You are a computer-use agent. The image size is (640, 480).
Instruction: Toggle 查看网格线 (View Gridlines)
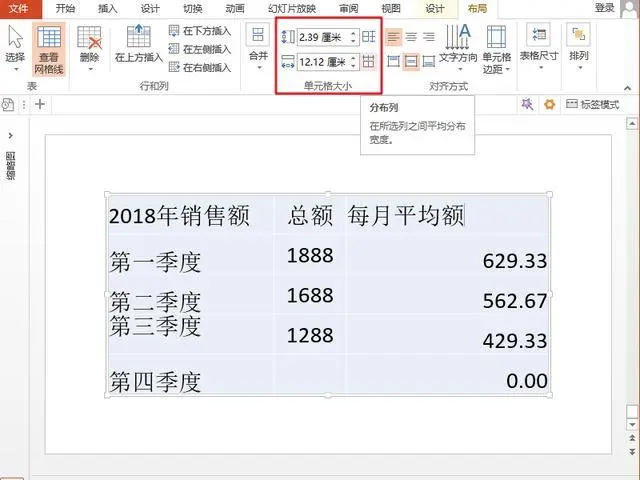tap(49, 49)
